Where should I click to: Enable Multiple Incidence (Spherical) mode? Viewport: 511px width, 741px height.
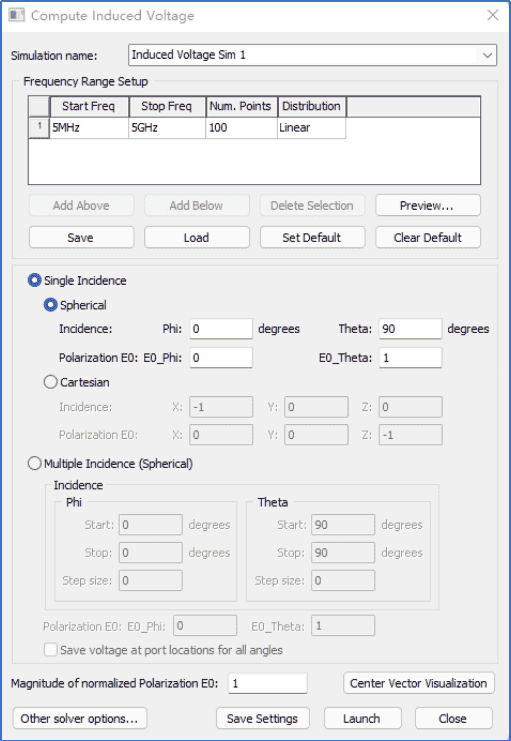(x=35, y=464)
